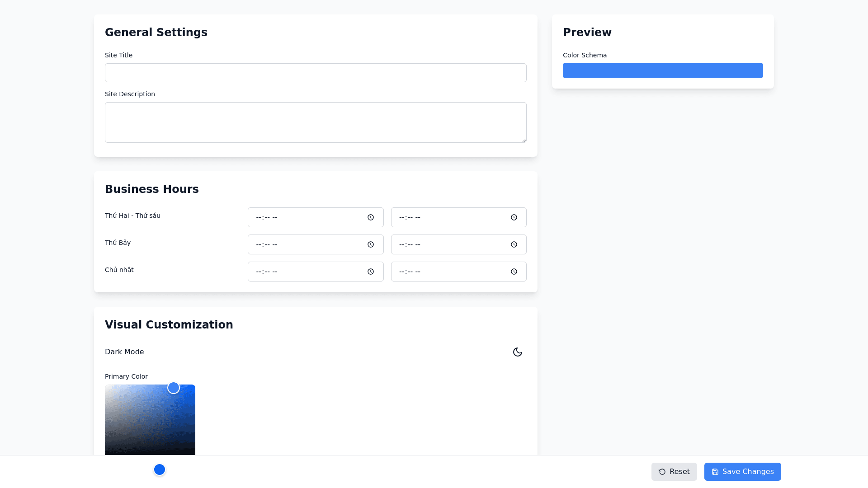Click the Color Schema preview bar
Screen dimensions: 868x488
pyautogui.click(x=663, y=70)
